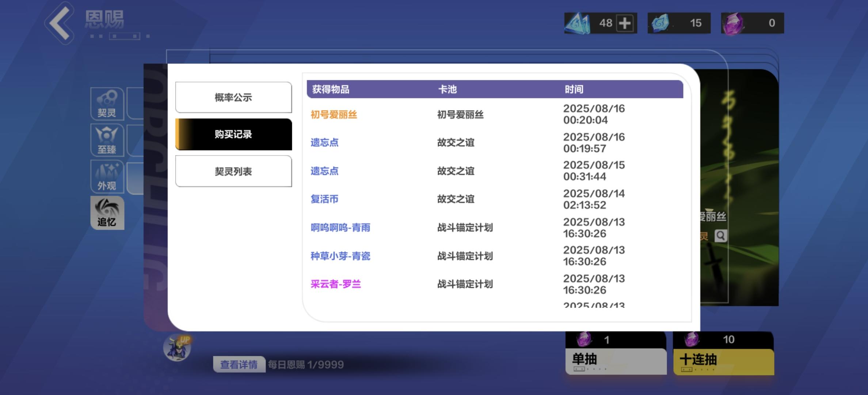
Task: Tap the UP character avatar icon
Action: pyautogui.click(x=178, y=347)
